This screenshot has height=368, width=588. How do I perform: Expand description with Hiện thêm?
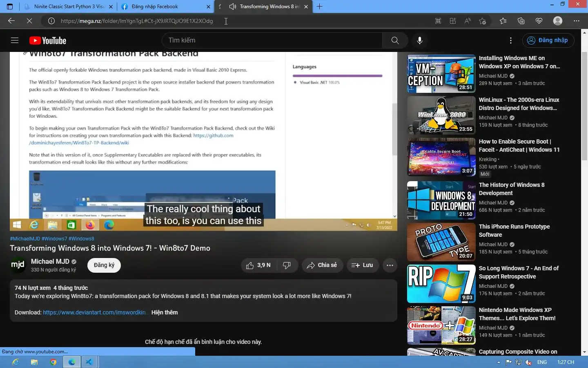[165, 312]
